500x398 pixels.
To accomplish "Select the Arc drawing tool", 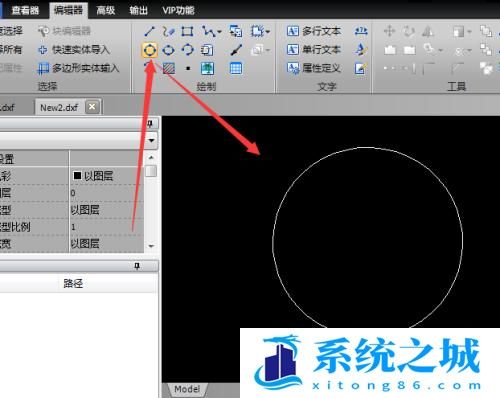I will coord(187,50).
